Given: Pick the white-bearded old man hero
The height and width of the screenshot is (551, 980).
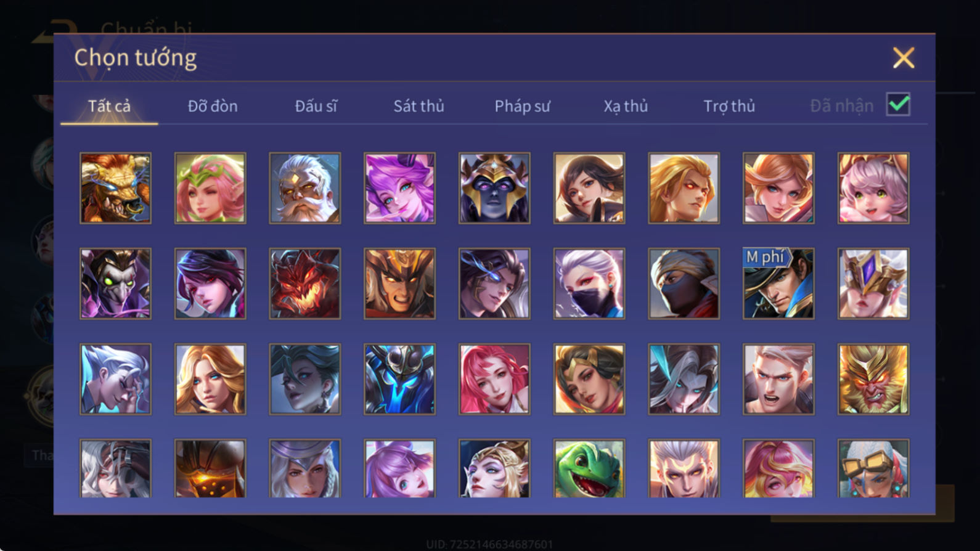Looking at the screenshot, I should (305, 188).
